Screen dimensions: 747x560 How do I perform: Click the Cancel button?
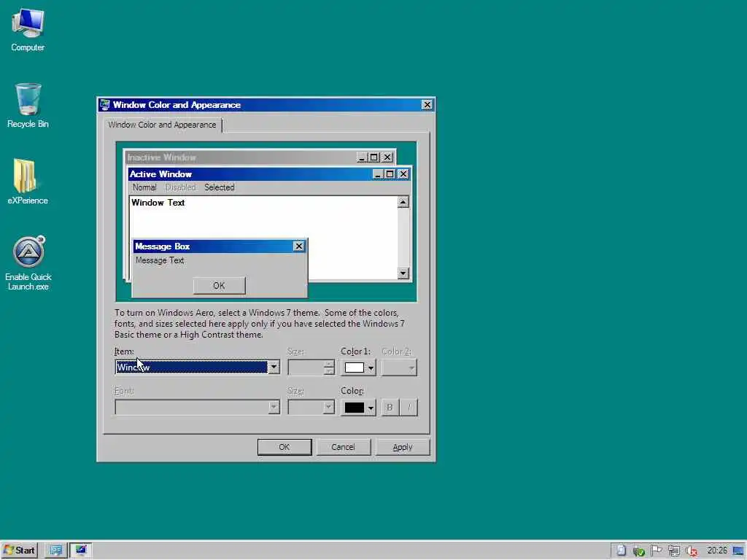343,447
